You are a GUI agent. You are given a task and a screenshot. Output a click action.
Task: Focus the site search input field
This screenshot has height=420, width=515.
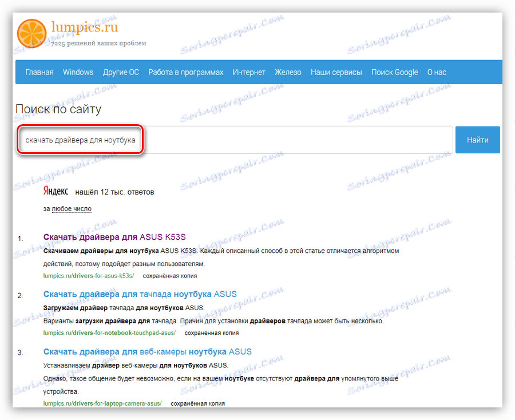point(235,140)
